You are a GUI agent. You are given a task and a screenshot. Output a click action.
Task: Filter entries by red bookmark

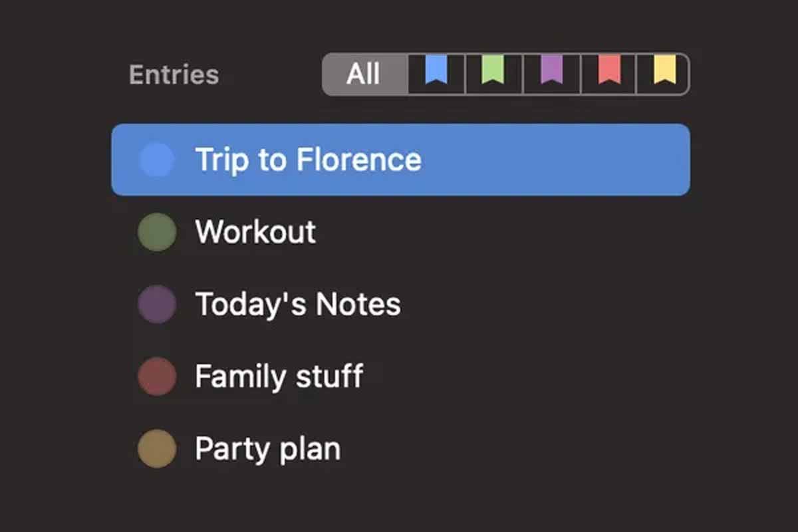[x=609, y=73]
